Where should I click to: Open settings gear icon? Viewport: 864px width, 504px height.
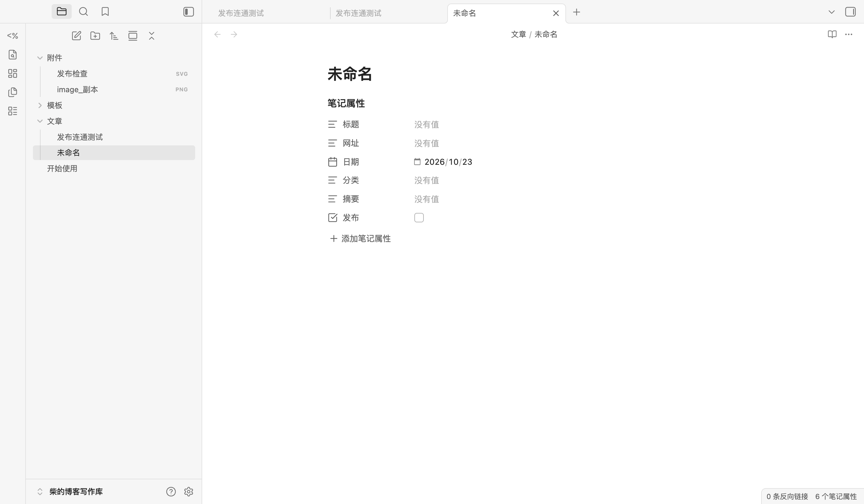tap(189, 492)
